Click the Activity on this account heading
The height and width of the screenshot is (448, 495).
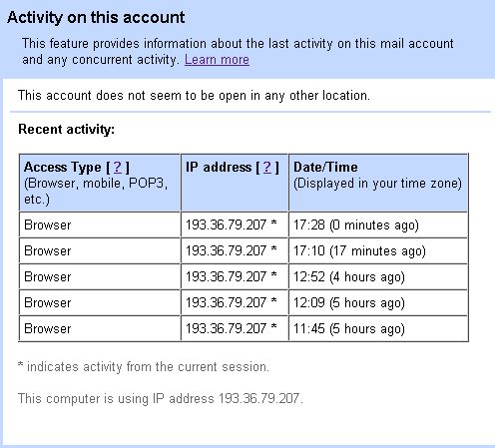96,17
